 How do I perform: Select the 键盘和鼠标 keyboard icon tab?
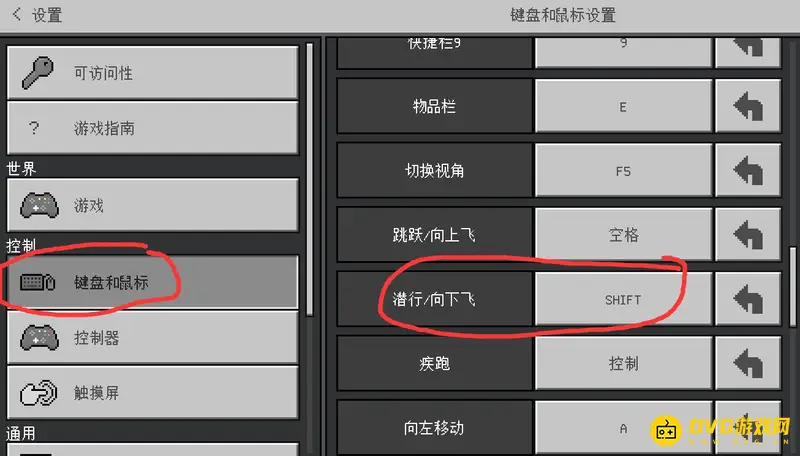coord(153,282)
